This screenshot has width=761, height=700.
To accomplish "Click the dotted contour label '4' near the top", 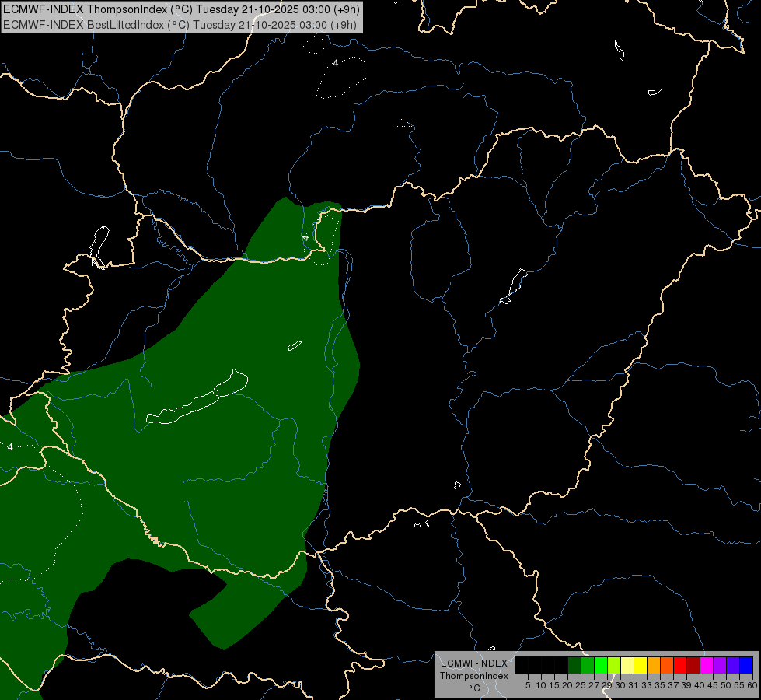I will [x=335, y=63].
